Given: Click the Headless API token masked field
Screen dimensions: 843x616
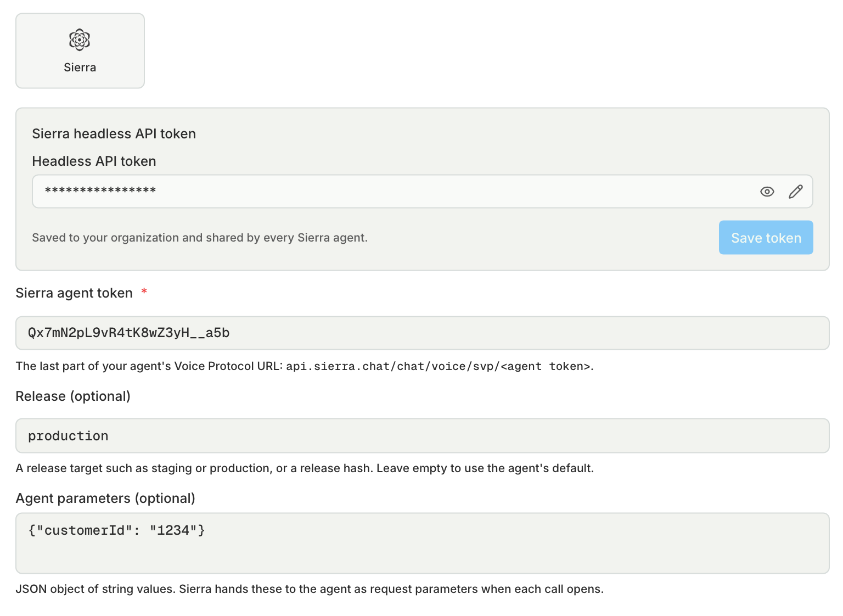Looking at the screenshot, I should point(423,192).
